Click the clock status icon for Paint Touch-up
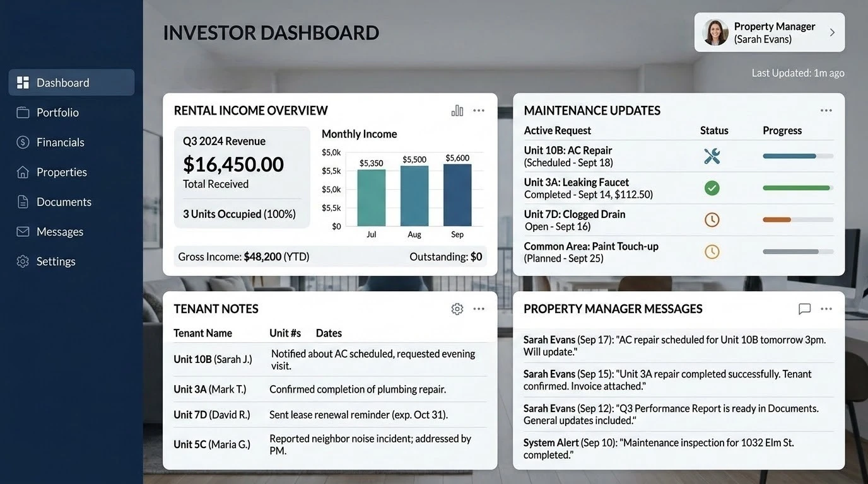 [x=712, y=252]
